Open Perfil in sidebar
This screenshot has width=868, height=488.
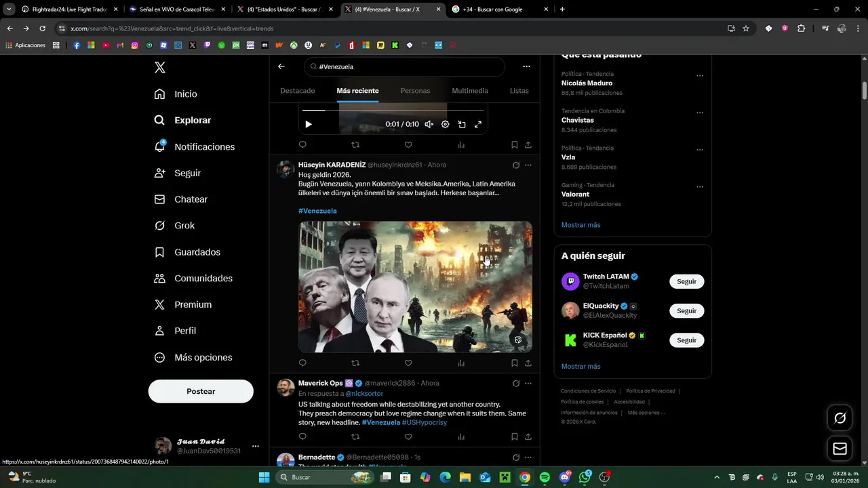coord(175,331)
